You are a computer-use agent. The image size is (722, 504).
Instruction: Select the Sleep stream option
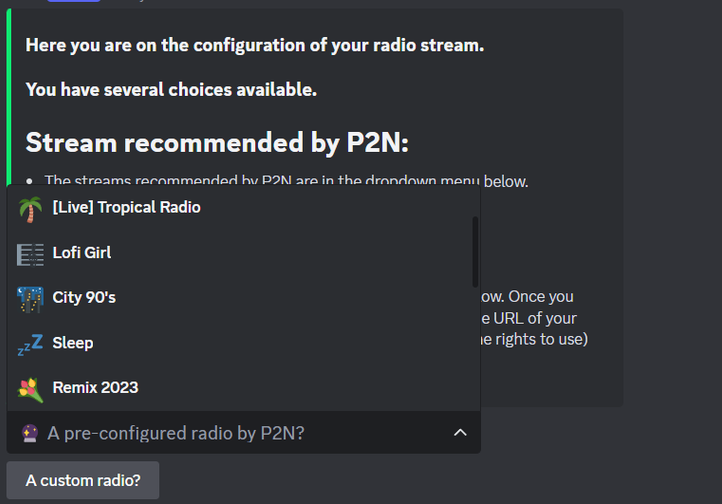244,343
